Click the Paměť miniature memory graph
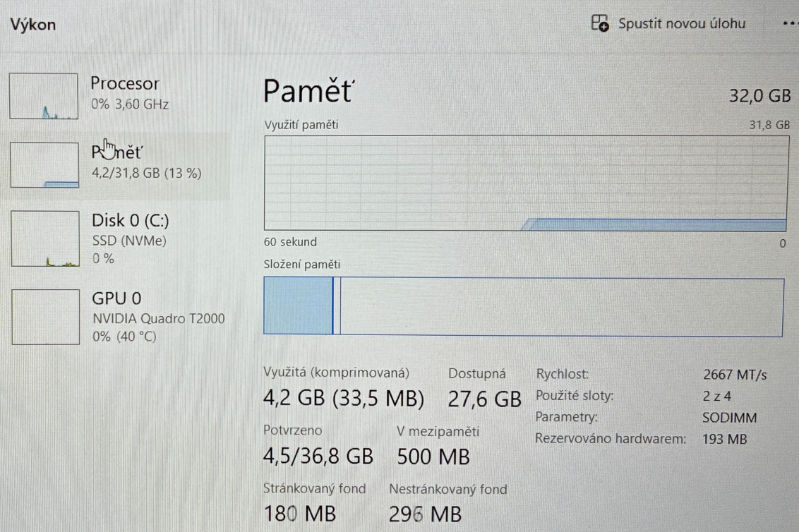Screen dimensions: 799x532 coord(44,164)
